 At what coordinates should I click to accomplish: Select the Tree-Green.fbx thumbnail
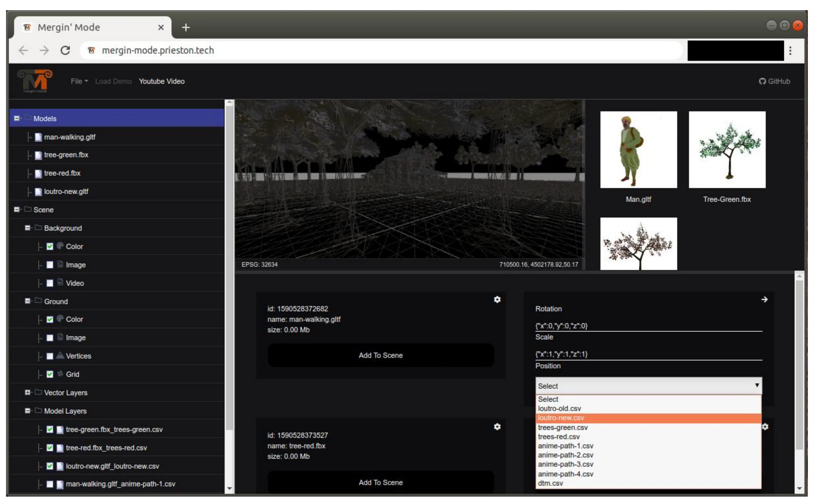(727, 150)
